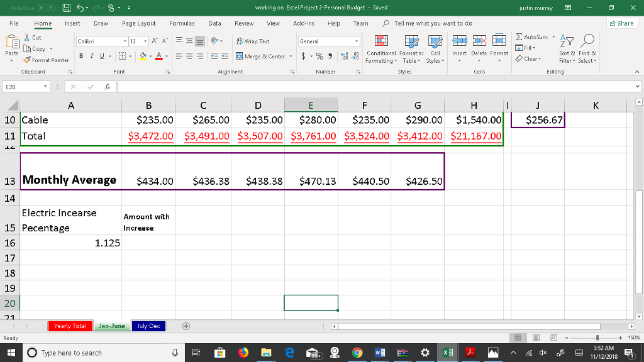
Task: Click the Save icon in title bar
Action: click(66, 8)
